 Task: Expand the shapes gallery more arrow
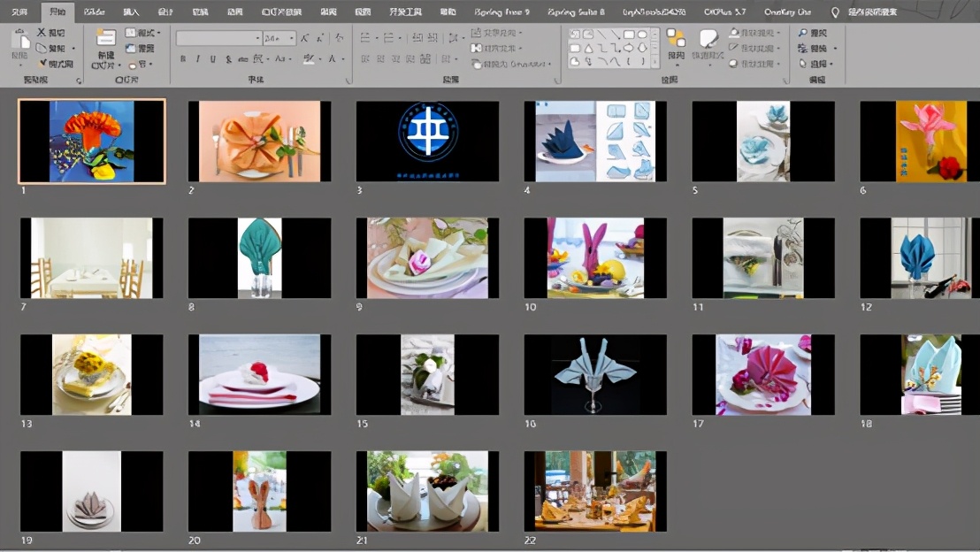point(655,62)
